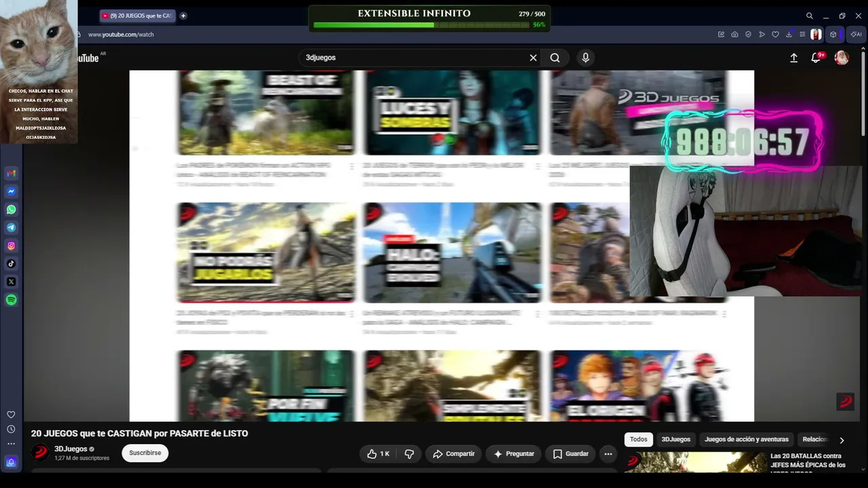
Task: Like the video with thumbs up
Action: click(378, 453)
